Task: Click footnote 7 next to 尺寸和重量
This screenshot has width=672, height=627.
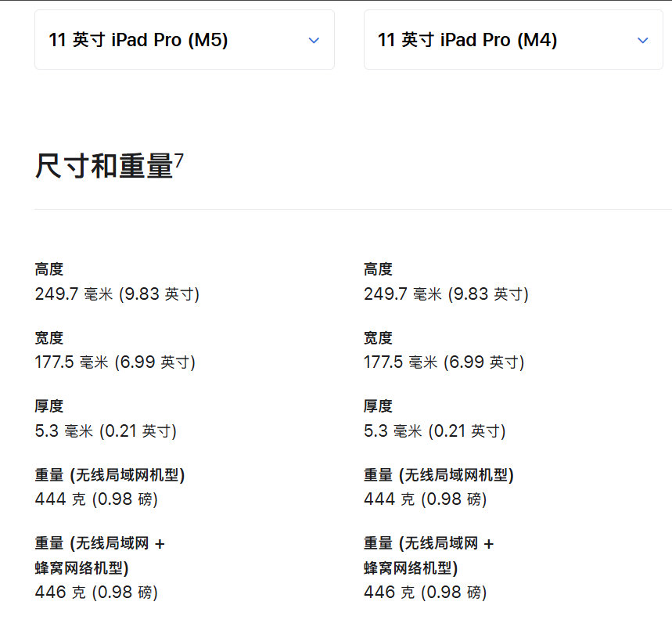Action: pos(179,160)
